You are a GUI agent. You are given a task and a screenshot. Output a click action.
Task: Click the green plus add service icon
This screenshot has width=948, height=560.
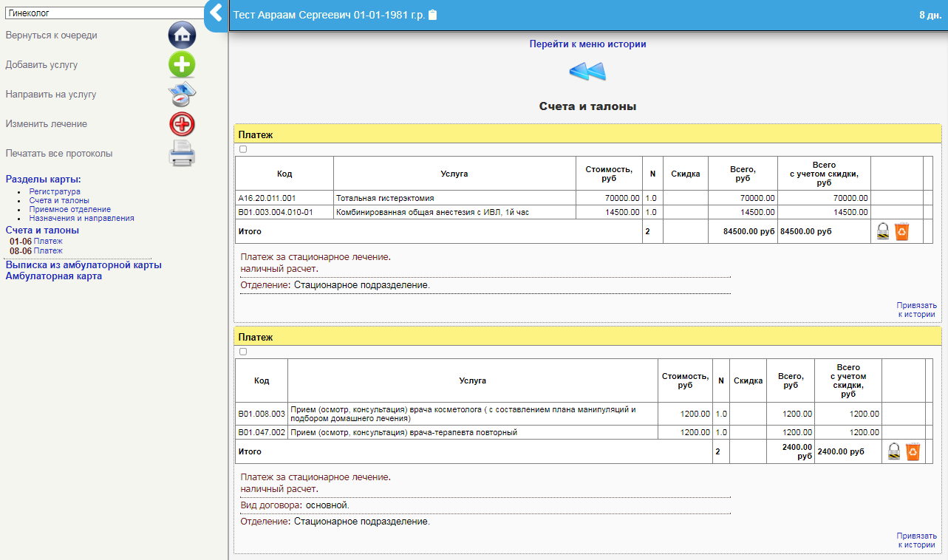[x=182, y=64]
